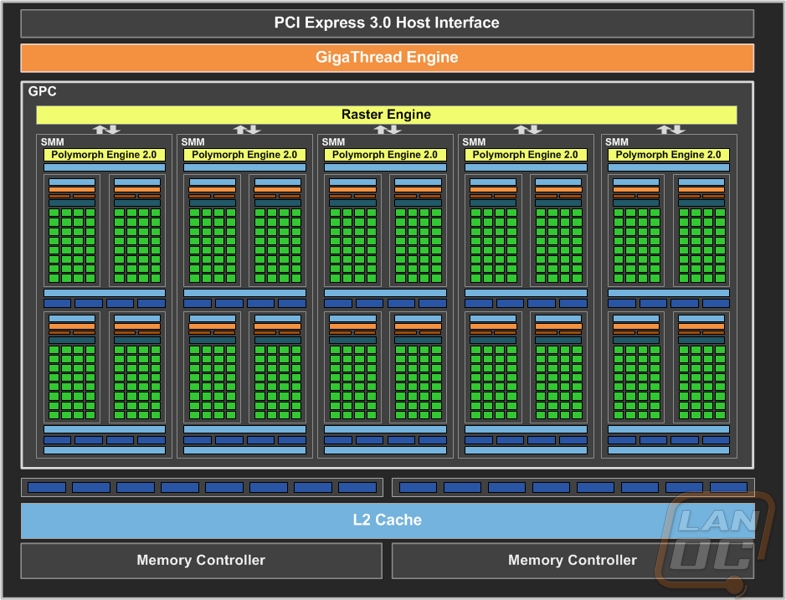Click the arrows above the third SMM
This screenshot has height=600, width=786.
[x=387, y=130]
